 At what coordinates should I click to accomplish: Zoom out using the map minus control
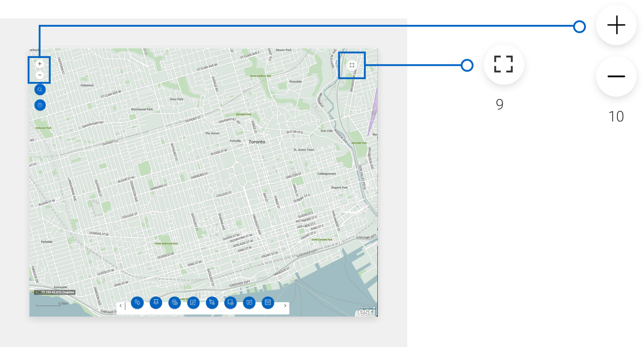pyautogui.click(x=40, y=75)
